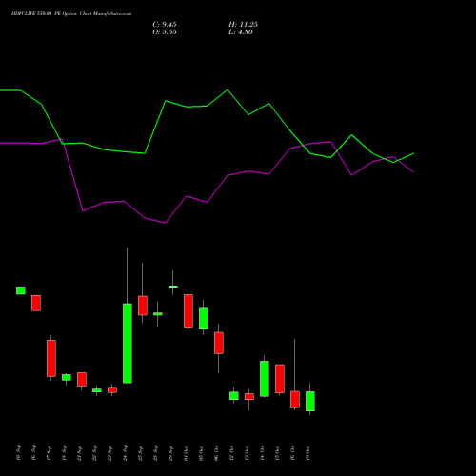Click the red candle for 15 Oct
Viewport: 476px width, 476px height.
click(280, 379)
